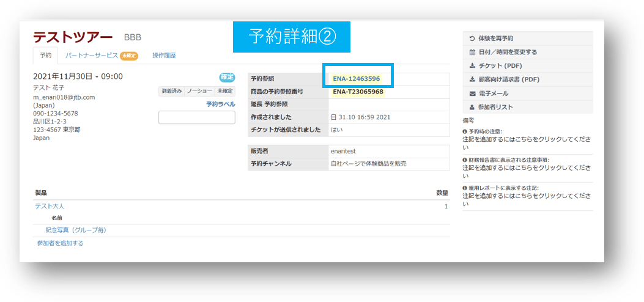644x302 pixels.
Task: Open the テスト大人 product link
Action: [50, 207]
